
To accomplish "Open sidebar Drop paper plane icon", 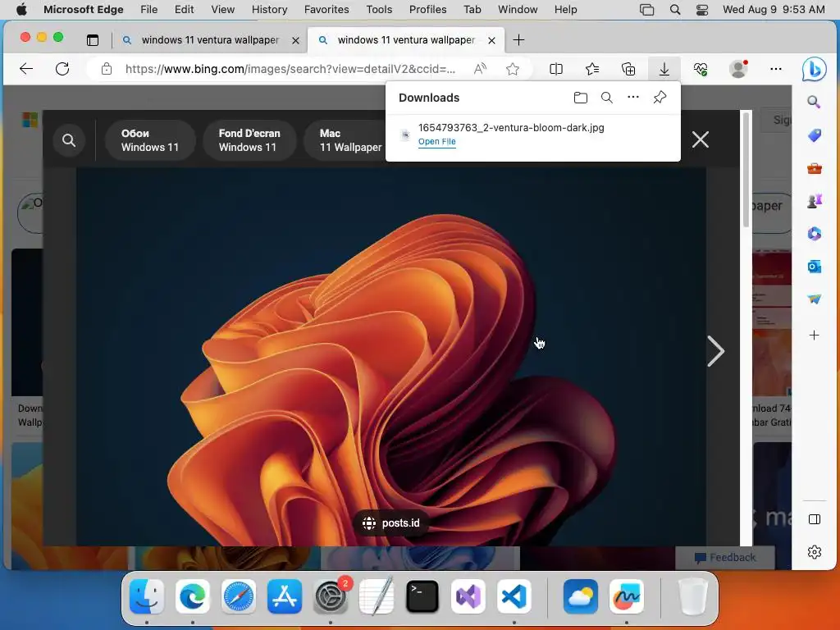I will [815, 299].
